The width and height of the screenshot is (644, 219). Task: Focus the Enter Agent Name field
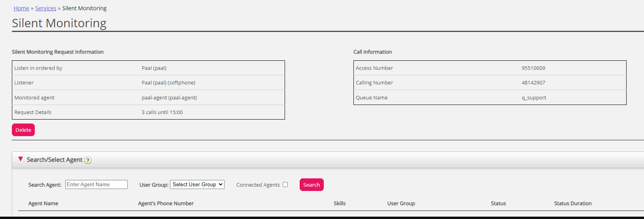[96, 184]
